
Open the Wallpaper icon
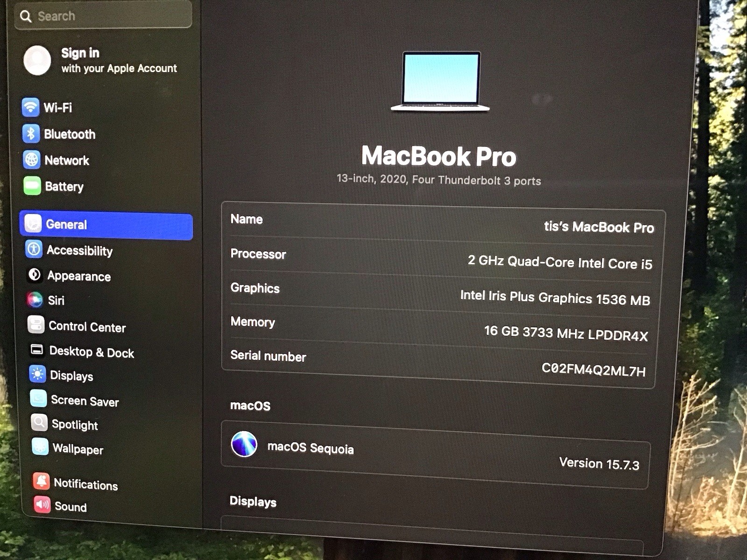[x=40, y=447]
